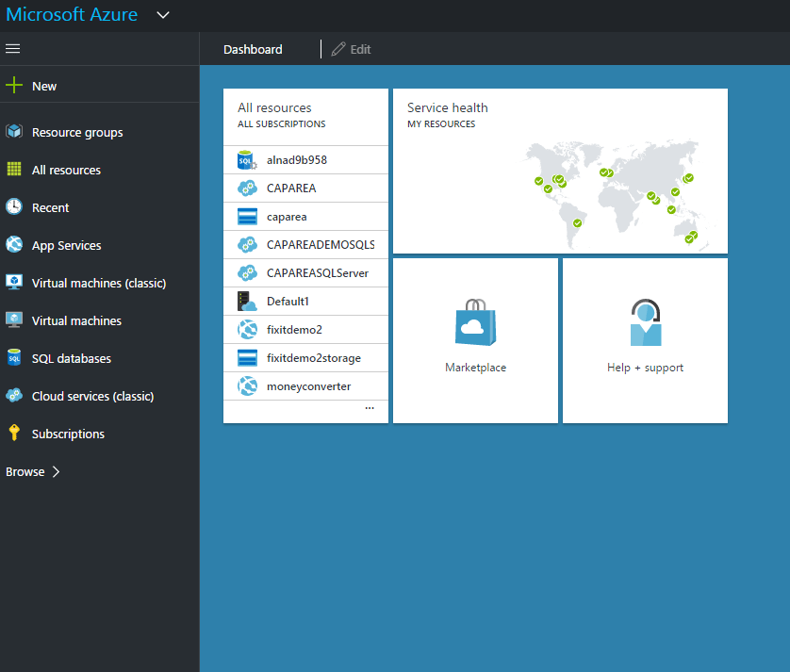This screenshot has height=672, width=790.
Task: Go to App Services
Action: [x=67, y=245]
